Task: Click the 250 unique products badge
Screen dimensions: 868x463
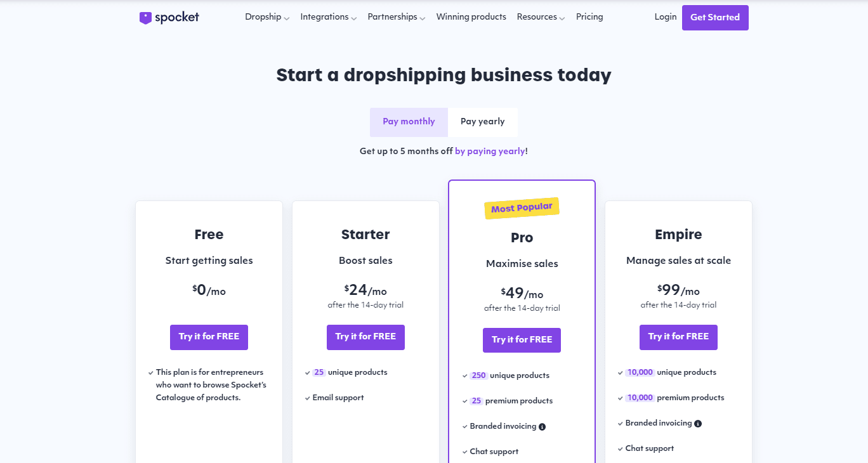Action: tap(478, 375)
